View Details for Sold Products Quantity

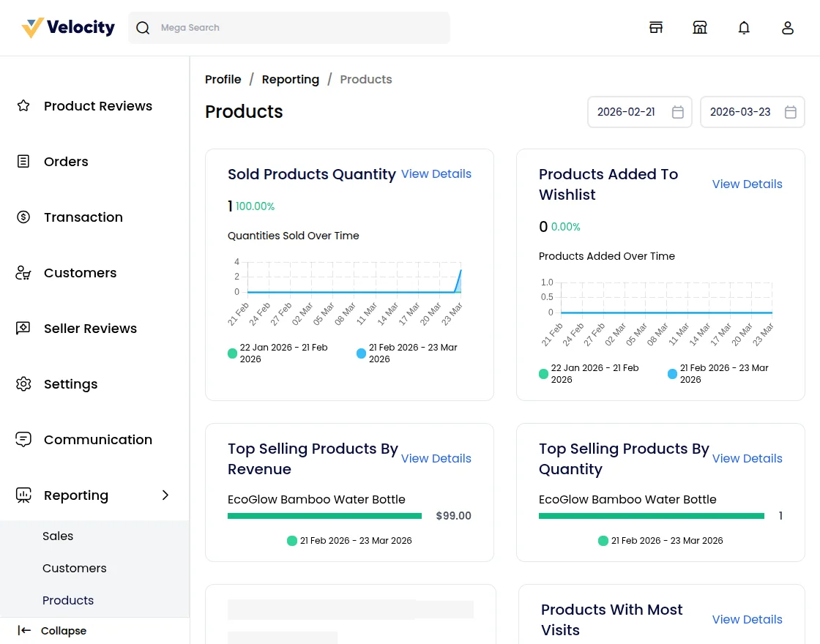click(436, 173)
